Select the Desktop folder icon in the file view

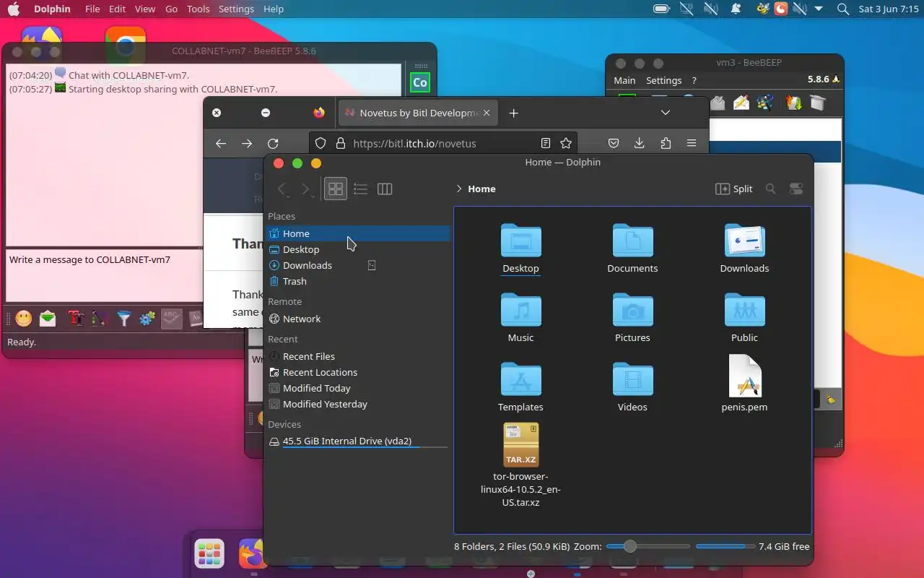[x=520, y=240]
